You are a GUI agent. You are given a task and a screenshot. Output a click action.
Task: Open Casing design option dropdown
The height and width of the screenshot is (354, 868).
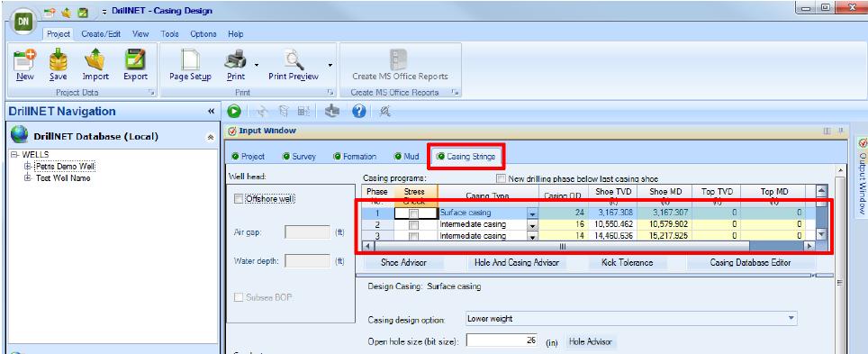pos(791,318)
